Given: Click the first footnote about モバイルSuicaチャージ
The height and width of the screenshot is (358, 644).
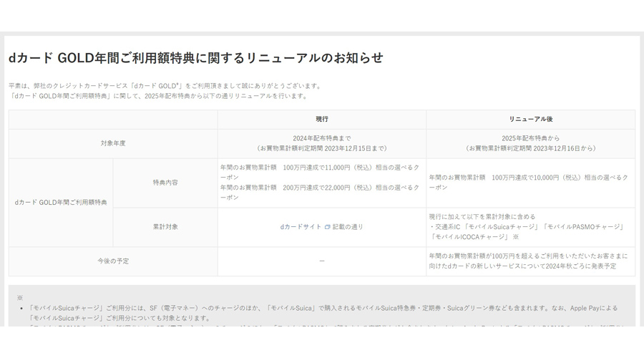Looking at the screenshot, I should coord(323,313).
